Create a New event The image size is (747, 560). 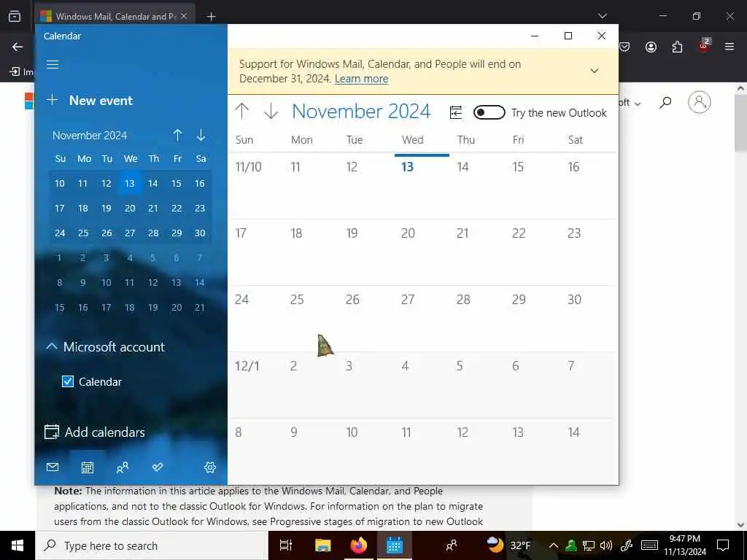(90, 101)
